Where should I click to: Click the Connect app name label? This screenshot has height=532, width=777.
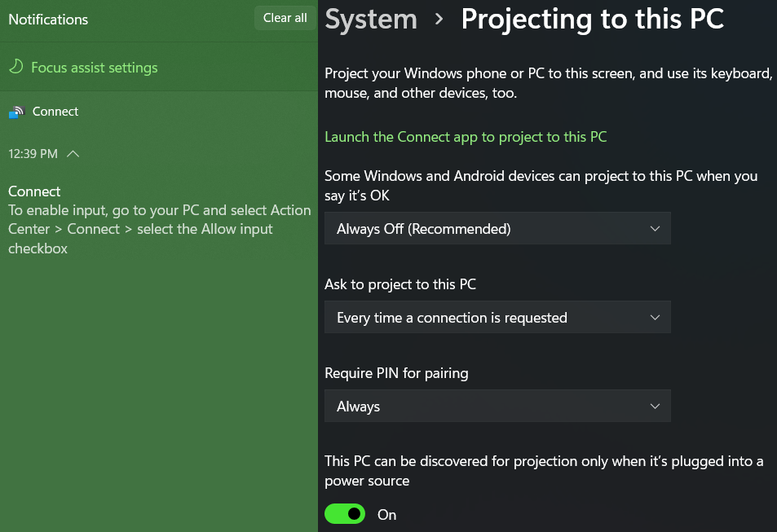pos(55,112)
